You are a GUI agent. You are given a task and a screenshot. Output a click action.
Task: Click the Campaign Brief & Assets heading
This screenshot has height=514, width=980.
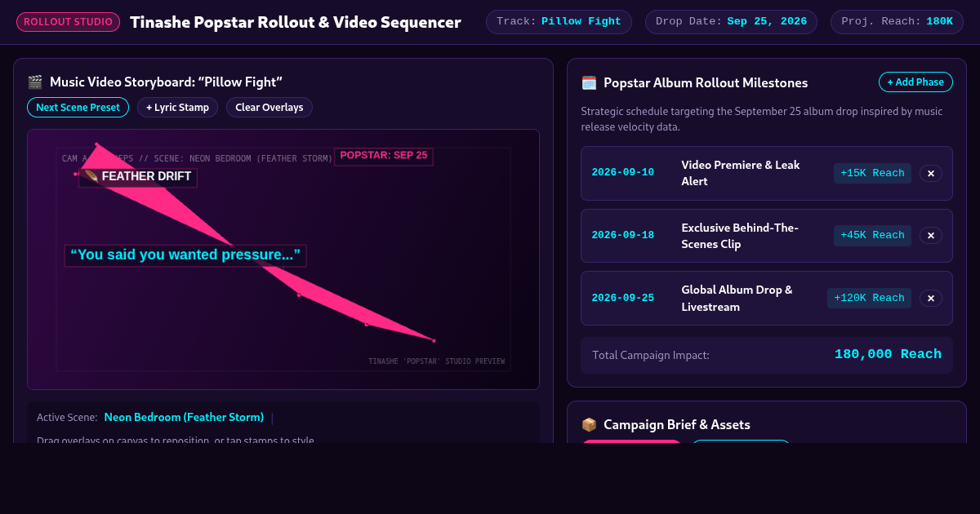coord(677,424)
